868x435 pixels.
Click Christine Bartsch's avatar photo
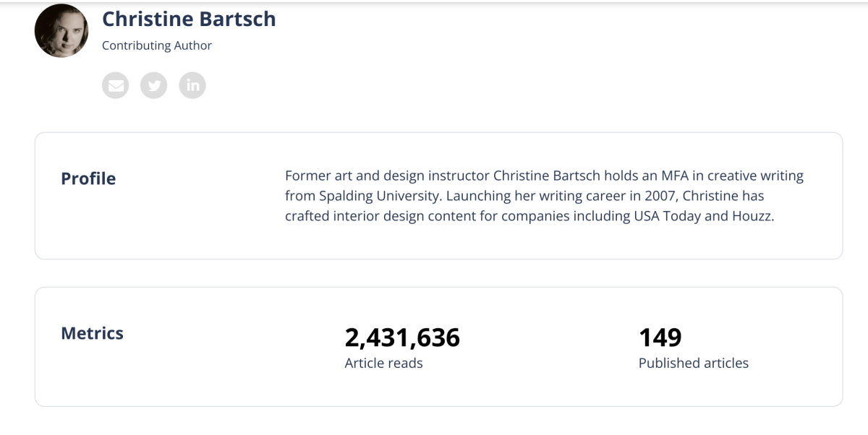[61, 31]
